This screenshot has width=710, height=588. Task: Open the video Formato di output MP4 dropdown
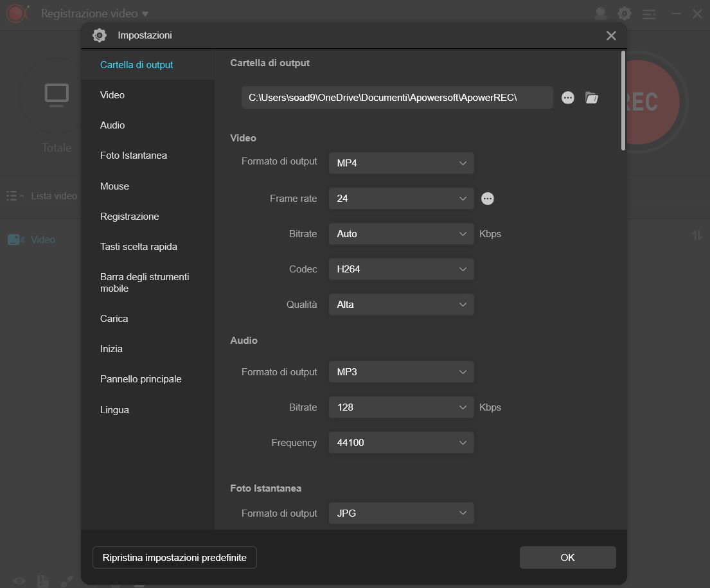(x=401, y=163)
